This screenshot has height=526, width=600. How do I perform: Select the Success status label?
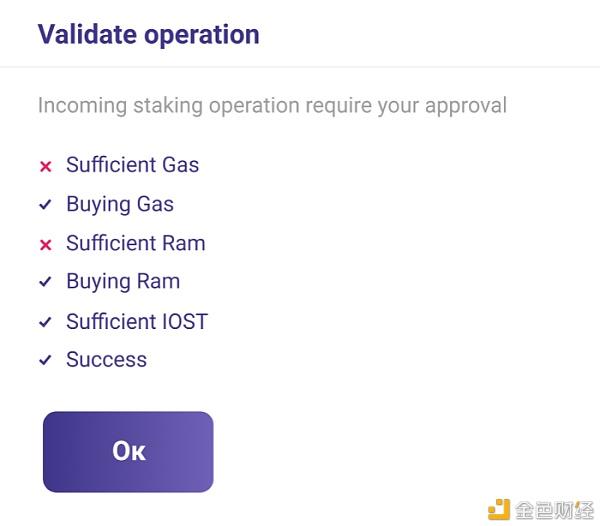pyautogui.click(x=106, y=360)
